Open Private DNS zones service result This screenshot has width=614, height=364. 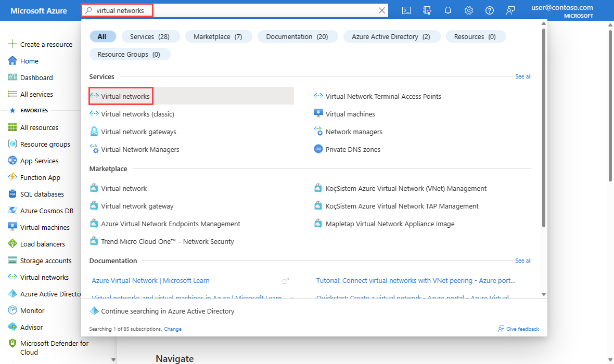point(352,149)
